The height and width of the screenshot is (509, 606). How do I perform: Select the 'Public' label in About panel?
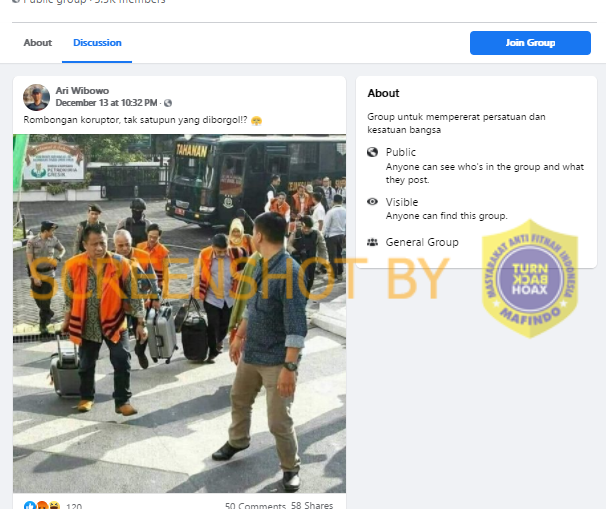400,152
